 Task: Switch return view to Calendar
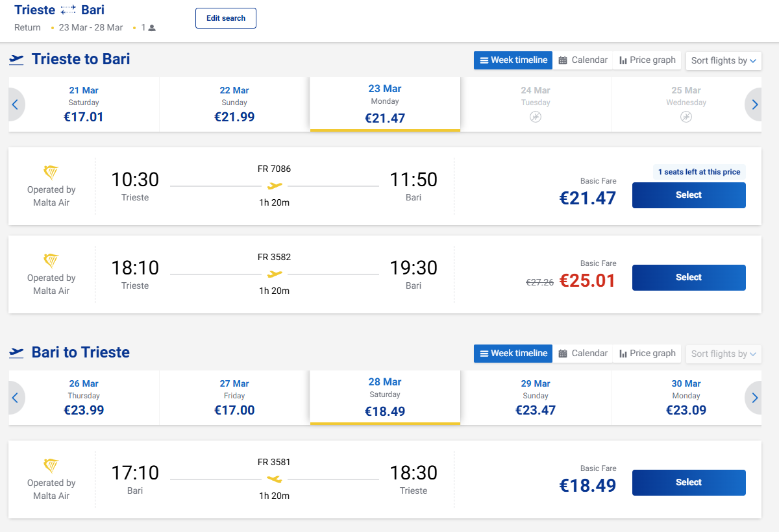pos(583,354)
